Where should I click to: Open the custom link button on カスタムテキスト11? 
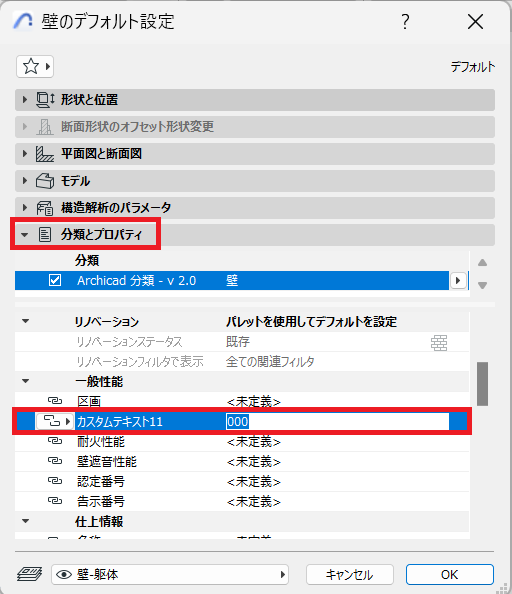[x=54, y=421]
